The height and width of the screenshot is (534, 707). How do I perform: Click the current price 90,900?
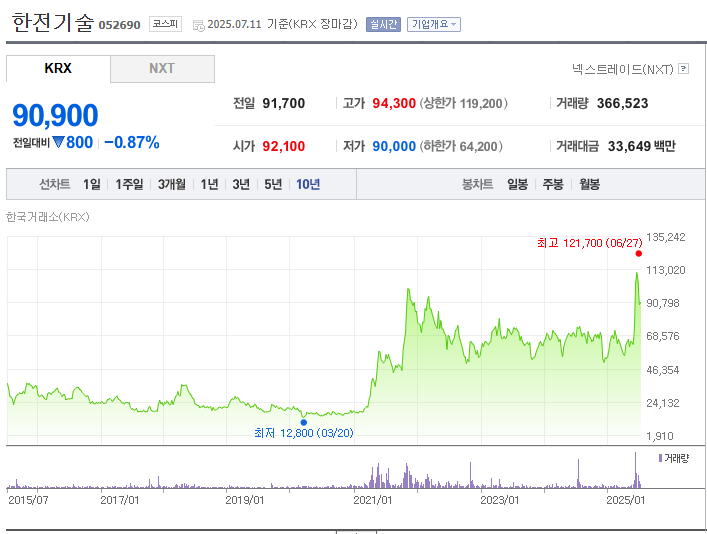coord(55,115)
